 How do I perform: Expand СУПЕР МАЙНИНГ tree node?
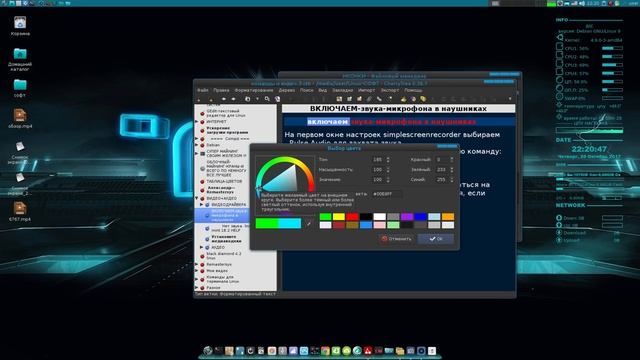point(197,153)
